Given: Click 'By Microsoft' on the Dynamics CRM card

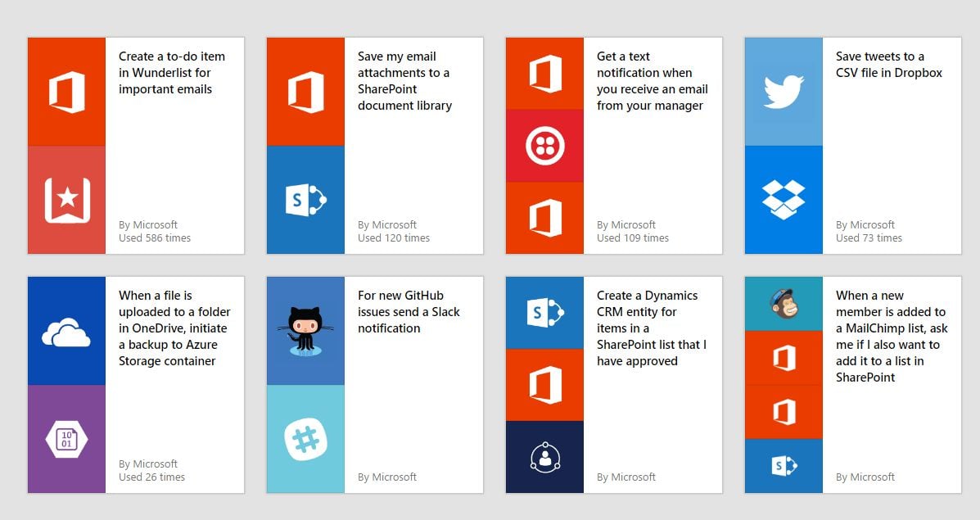Looking at the screenshot, I should pyautogui.click(x=626, y=477).
